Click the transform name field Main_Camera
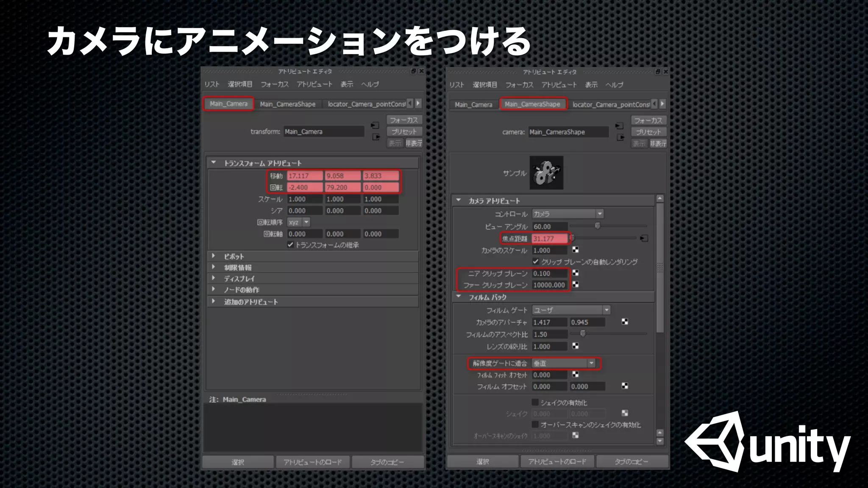The width and height of the screenshot is (868, 488). [x=324, y=132]
